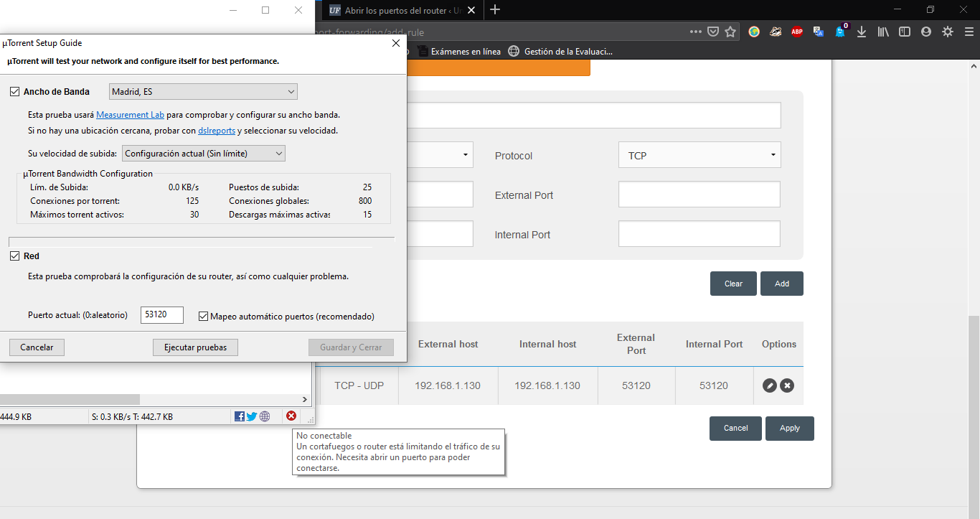Click the TCP - UDP table cell

(359, 385)
